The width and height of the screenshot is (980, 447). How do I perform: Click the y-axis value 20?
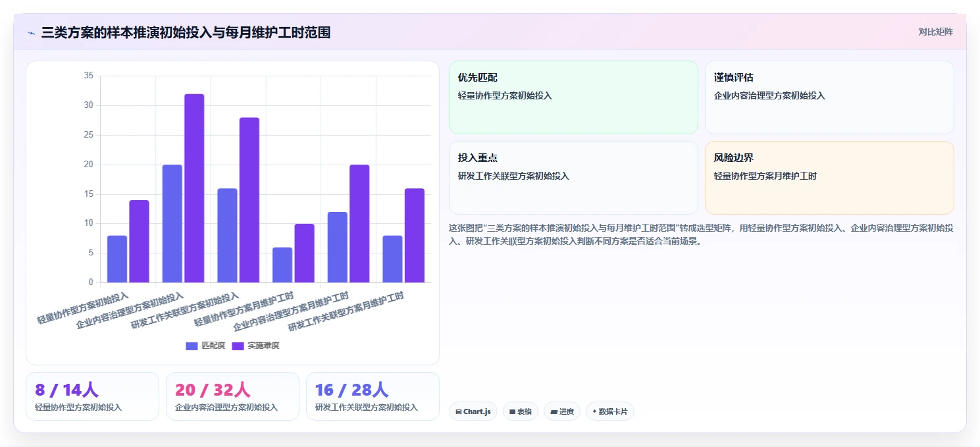tap(89, 165)
